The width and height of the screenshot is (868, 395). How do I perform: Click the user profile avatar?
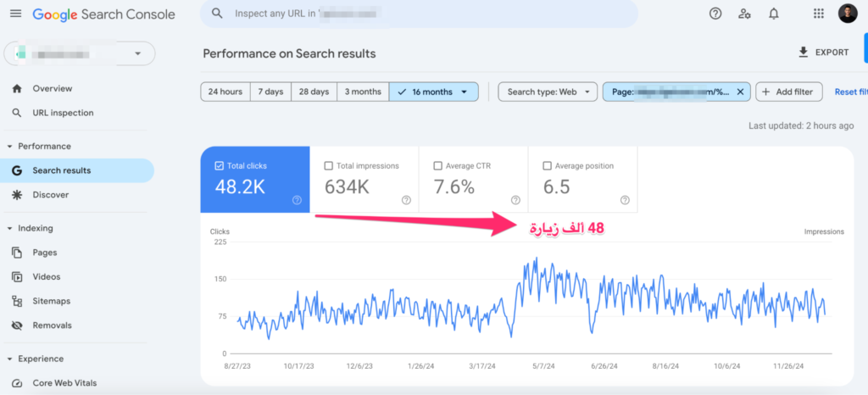click(x=848, y=14)
